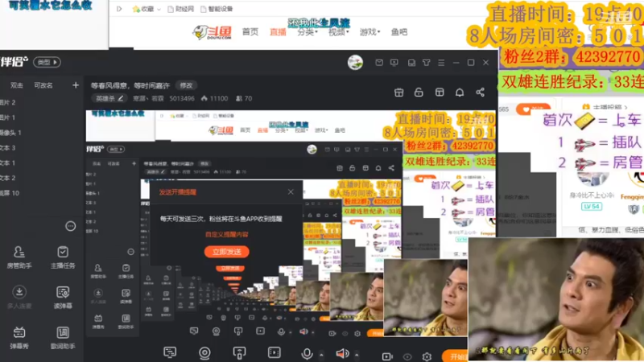This screenshot has height=362, width=644.
Task: Click the bell start-reminder icon
Action: 460,93
